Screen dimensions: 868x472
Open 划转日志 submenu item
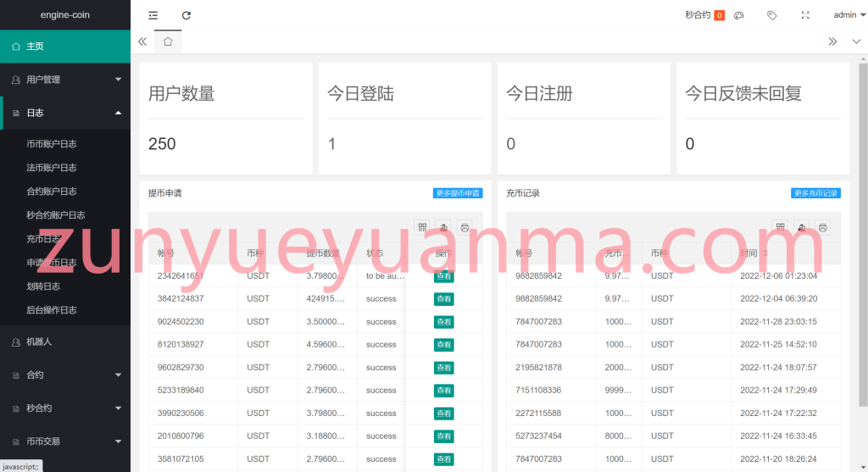click(x=43, y=286)
